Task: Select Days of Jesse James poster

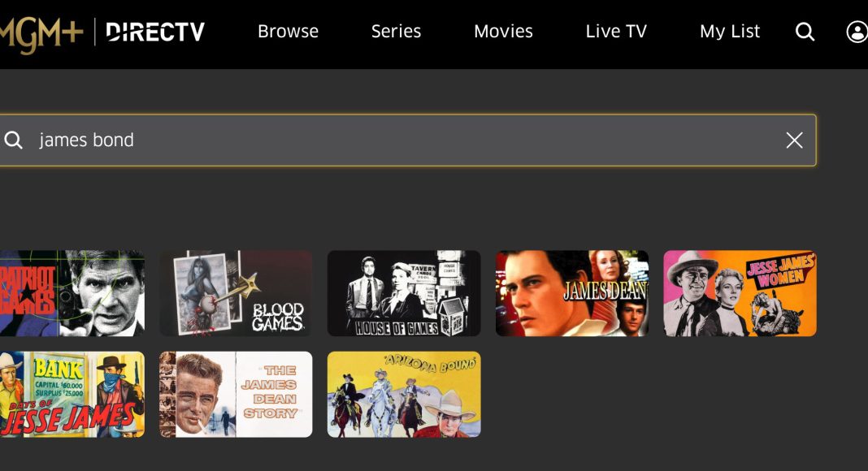Action: click(72, 394)
